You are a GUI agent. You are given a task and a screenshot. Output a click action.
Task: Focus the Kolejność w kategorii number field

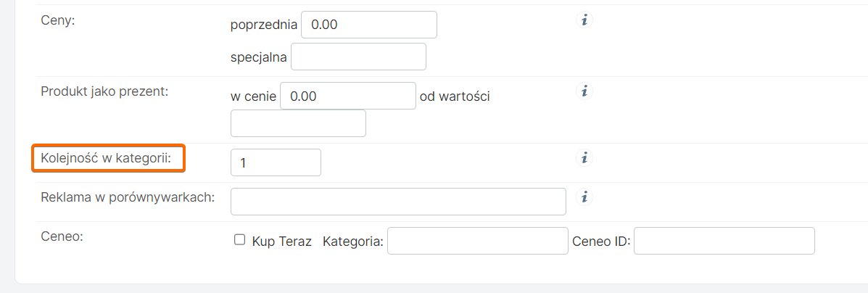coord(276,162)
